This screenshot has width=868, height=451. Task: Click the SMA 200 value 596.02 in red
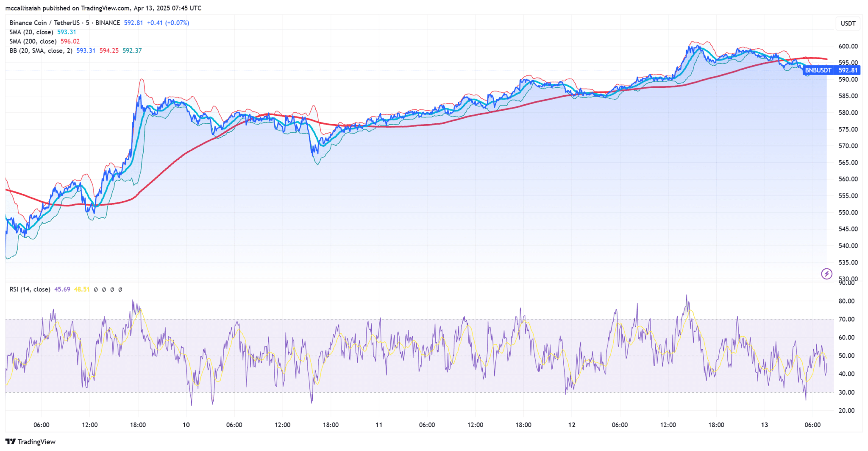70,42
